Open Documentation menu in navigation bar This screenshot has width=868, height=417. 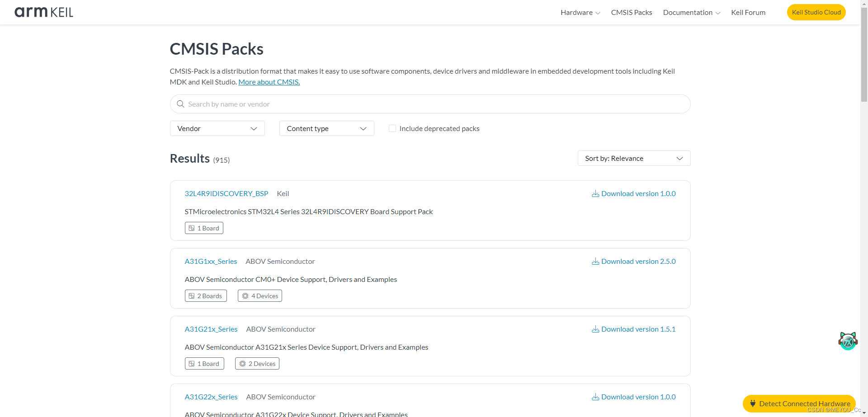(x=692, y=12)
